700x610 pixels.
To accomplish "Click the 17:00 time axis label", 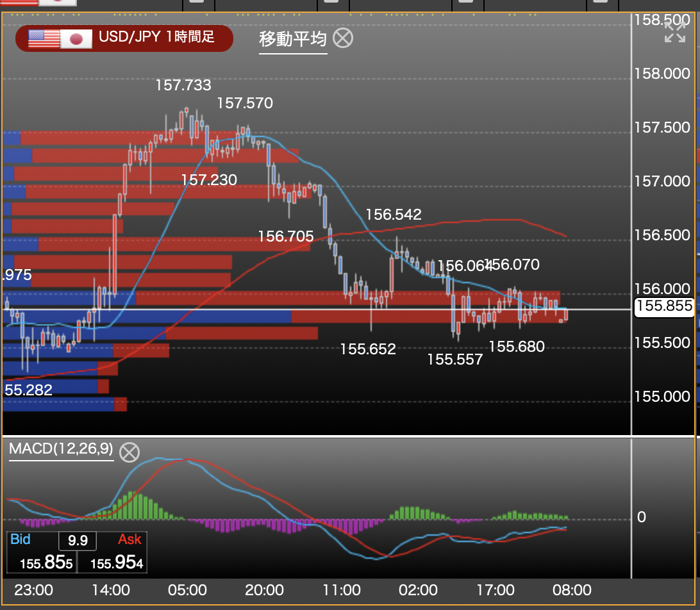I will tap(496, 589).
